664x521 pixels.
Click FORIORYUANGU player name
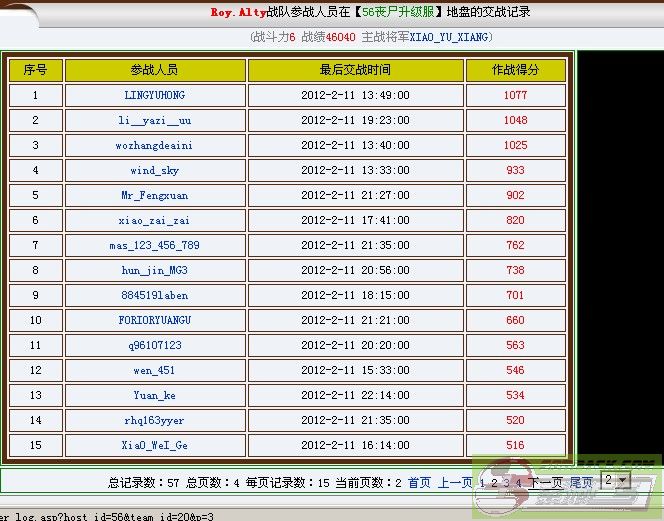[x=154, y=321]
